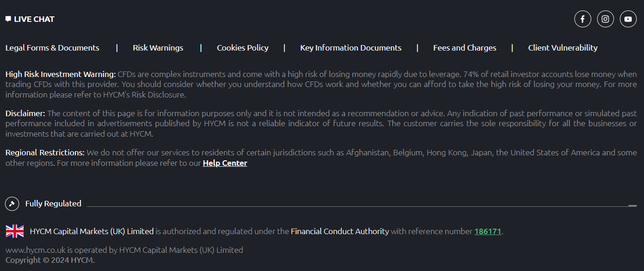Viewport: 644px width, 271px height.
Task: Open the Cookies Policy
Action: click(x=243, y=47)
